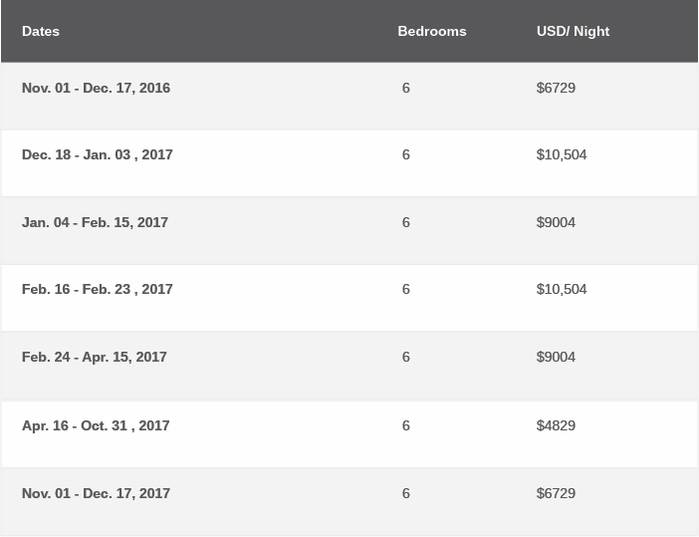Select the Dec. 18 - Jan. 03, 2017 date range
The height and width of the screenshot is (537, 699).
[x=97, y=155]
